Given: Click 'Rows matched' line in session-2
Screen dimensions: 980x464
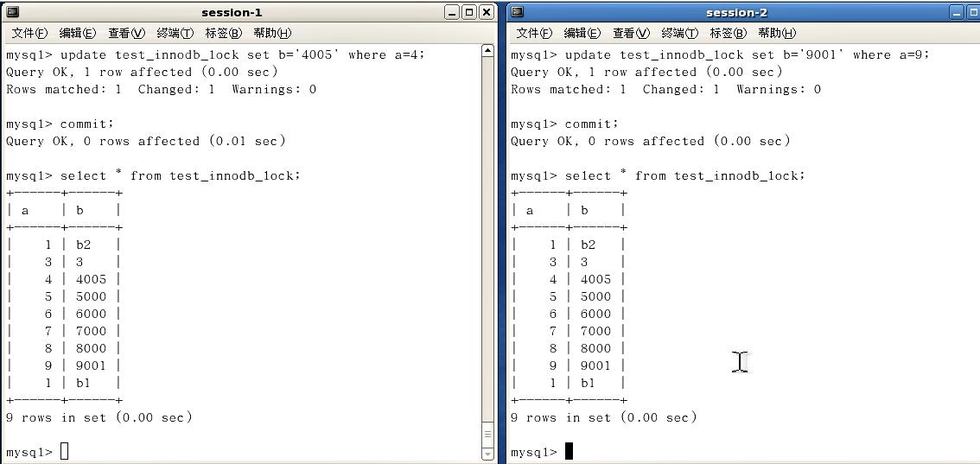Looking at the screenshot, I should click(666, 89).
